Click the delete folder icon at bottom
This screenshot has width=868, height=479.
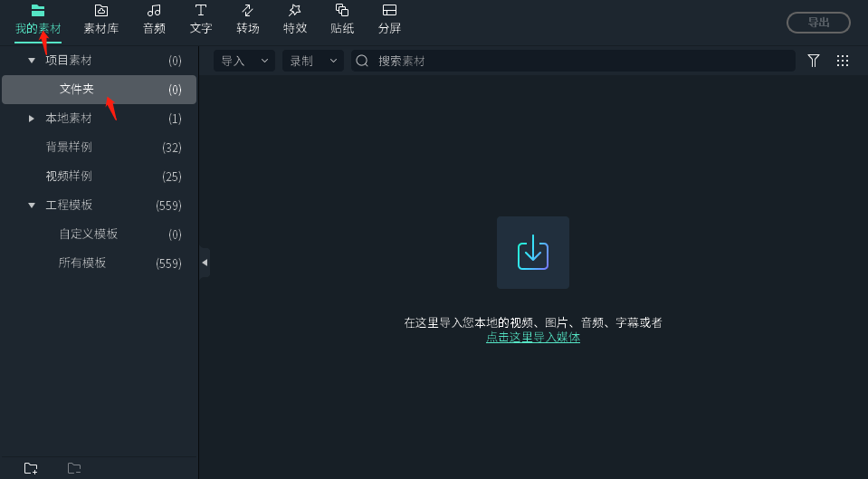(x=74, y=468)
